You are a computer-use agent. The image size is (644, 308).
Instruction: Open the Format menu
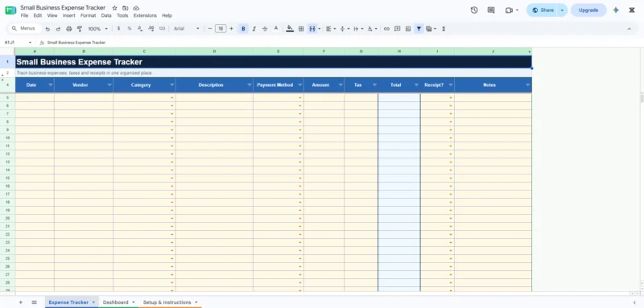pos(88,15)
